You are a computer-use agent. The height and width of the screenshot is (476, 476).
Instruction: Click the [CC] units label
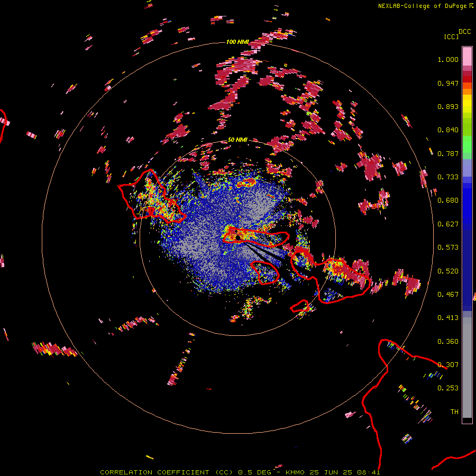(452, 36)
